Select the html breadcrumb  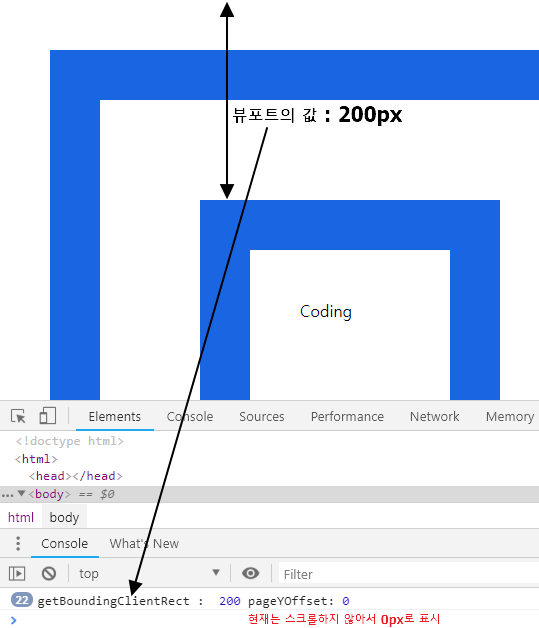click(x=21, y=517)
